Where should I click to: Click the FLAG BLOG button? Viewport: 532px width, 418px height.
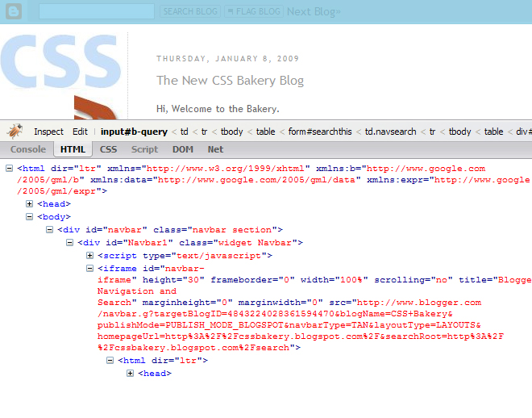tap(254, 11)
